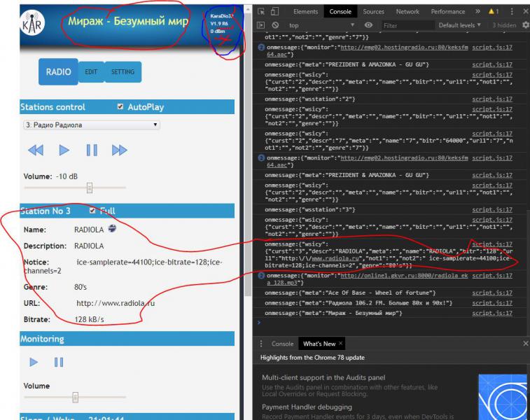Screen dimensions: 530x420
Task: Click the Monitoring volume slider handle
Action: tap(76, 398)
